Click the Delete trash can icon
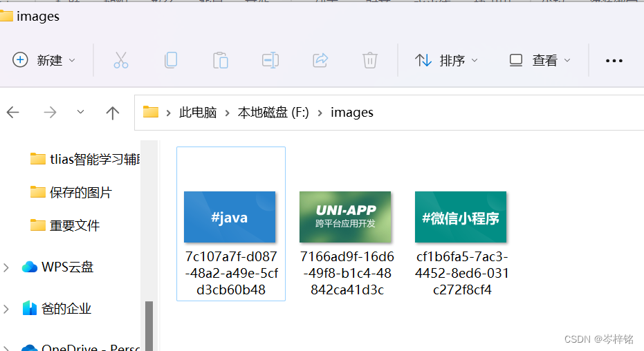The image size is (644, 351). pyautogui.click(x=369, y=60)
